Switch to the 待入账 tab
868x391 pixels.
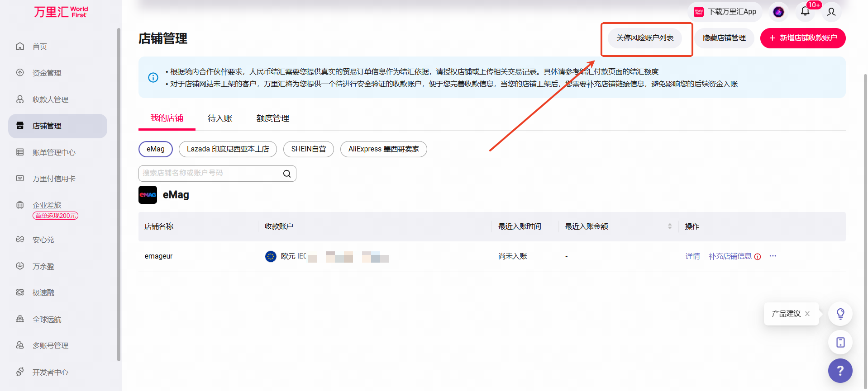point(220,118)
